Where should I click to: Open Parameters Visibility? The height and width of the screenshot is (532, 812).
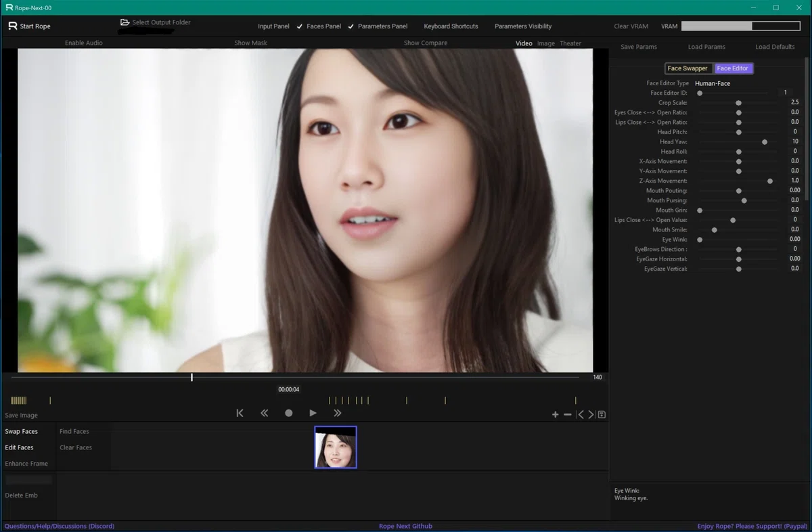[x=523, y=26]
